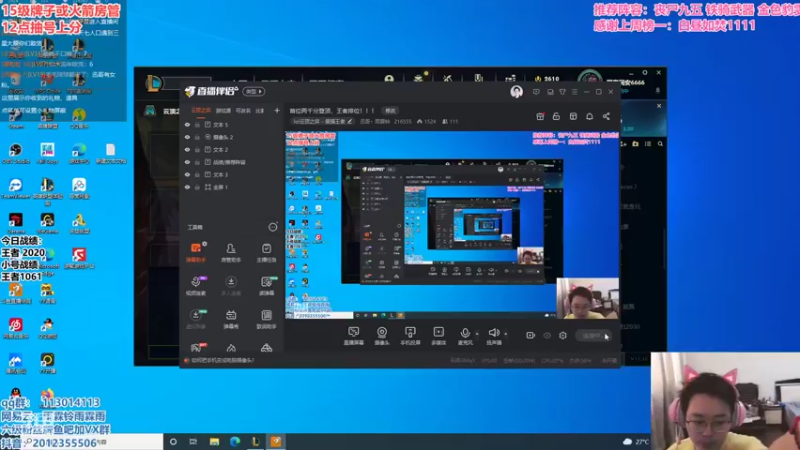Open the download tool left of 弹幕秀

pyautogui.click(x=196, y=319)
